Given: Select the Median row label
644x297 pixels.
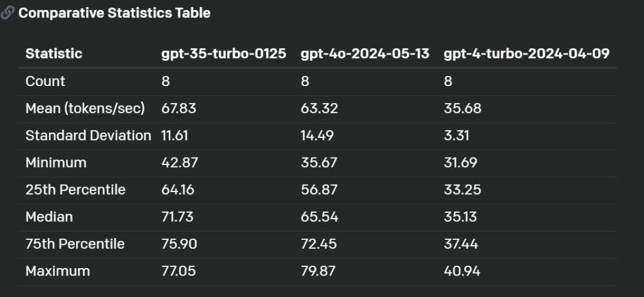Looking at the screenshot, I should [49, 217].
